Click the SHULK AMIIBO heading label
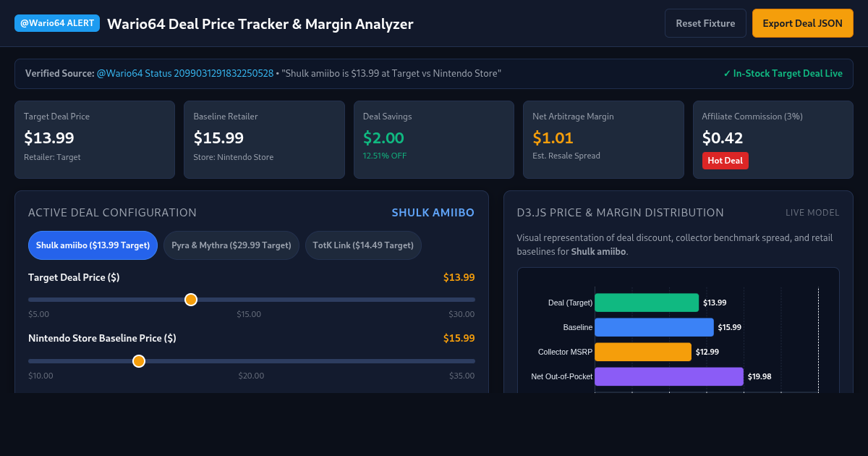Image resolution: width=868 pixels, height=456 pixels. click(433, 213)
